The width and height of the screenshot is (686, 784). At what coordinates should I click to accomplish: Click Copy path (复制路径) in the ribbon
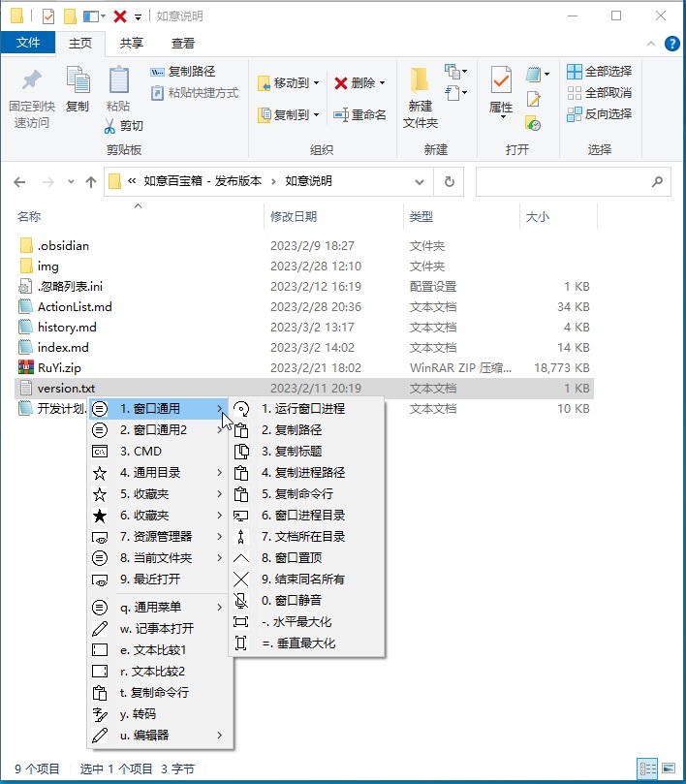182,72
